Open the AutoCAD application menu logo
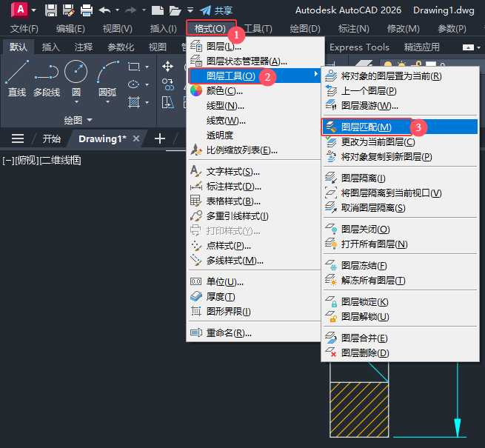The width and height of the screenshot is (485, 448). point(20,10)
